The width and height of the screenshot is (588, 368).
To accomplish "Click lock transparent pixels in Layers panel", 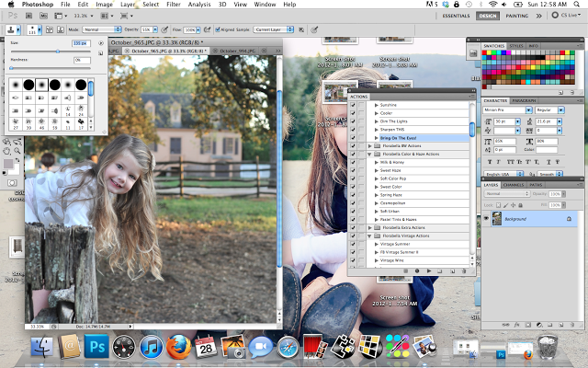I will (498, 205).
